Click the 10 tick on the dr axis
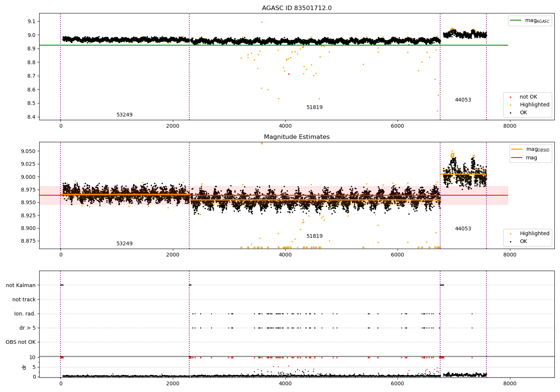Image resolution: width=560 pixels, height=392 pixels. point(32,357)
